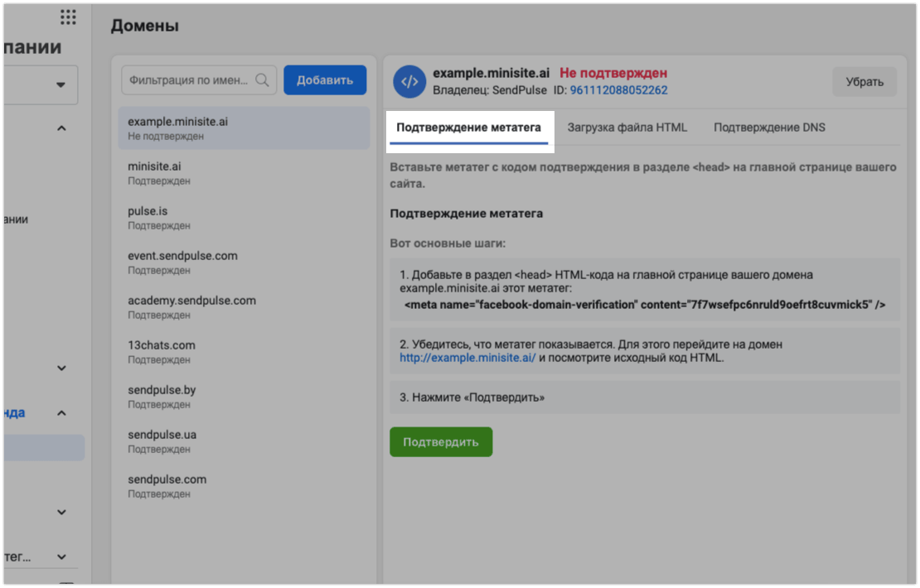Switch to the Загрузка файла HTML tab
The height and width of the screenshot is (588, 920).
coord(627,128)
